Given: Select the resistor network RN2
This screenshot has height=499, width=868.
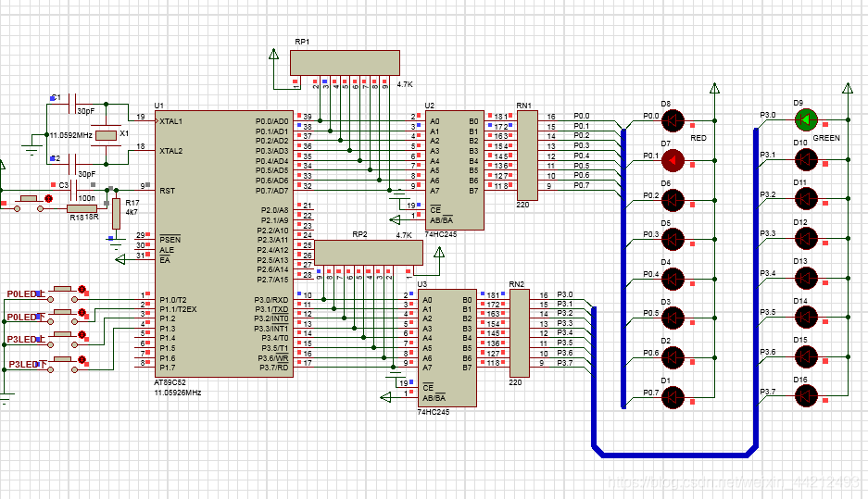Looking at the screenshot, I should pos(519,333).
